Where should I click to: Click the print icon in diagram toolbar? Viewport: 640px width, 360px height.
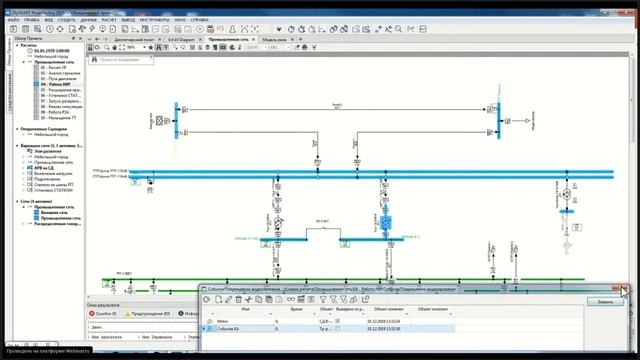(x=304, y=48)
